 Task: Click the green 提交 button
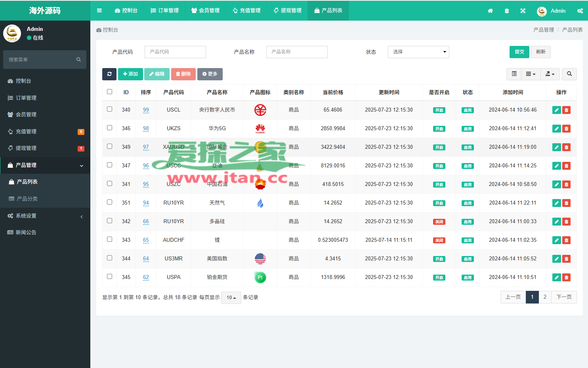click(519, 52)
